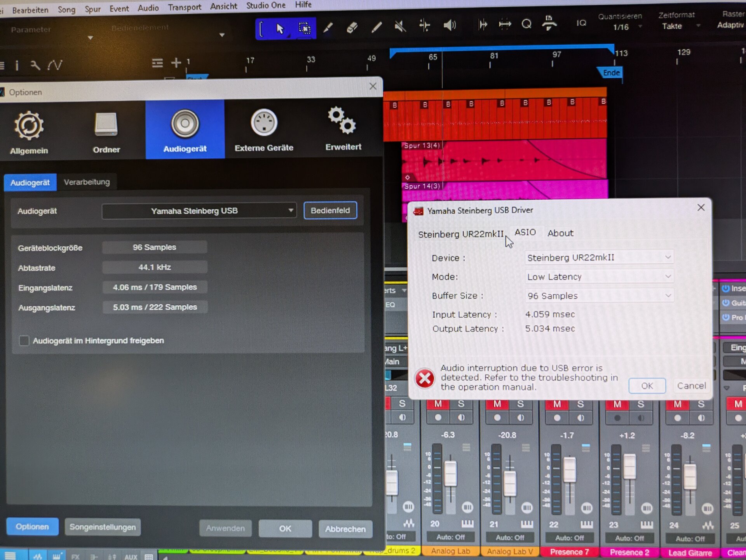Open the Bedienelement dropdown arrow

tap(222, 35)
